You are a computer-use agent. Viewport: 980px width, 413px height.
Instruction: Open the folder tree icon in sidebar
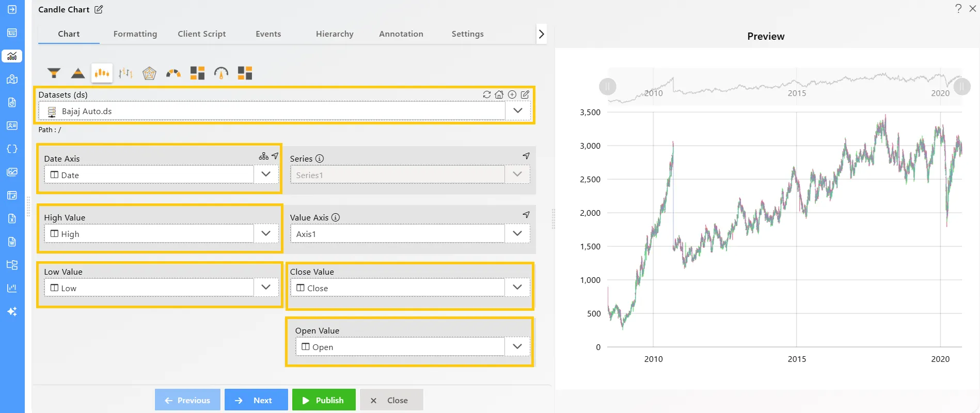pyautogui.click(x=12, y=265)
